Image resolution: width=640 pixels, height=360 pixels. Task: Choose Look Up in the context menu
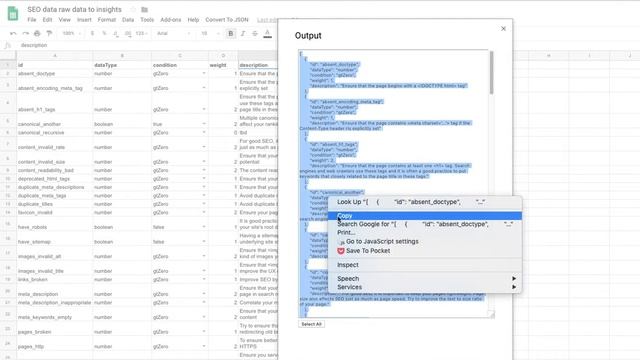click(425, 202)
